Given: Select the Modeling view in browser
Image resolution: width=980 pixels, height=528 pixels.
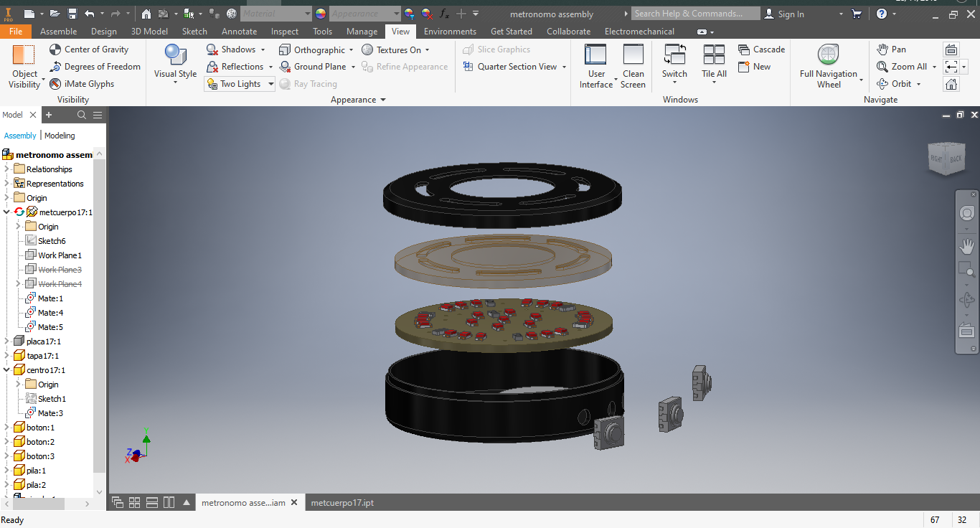Looking at the screenshot, I should [60, 136].
